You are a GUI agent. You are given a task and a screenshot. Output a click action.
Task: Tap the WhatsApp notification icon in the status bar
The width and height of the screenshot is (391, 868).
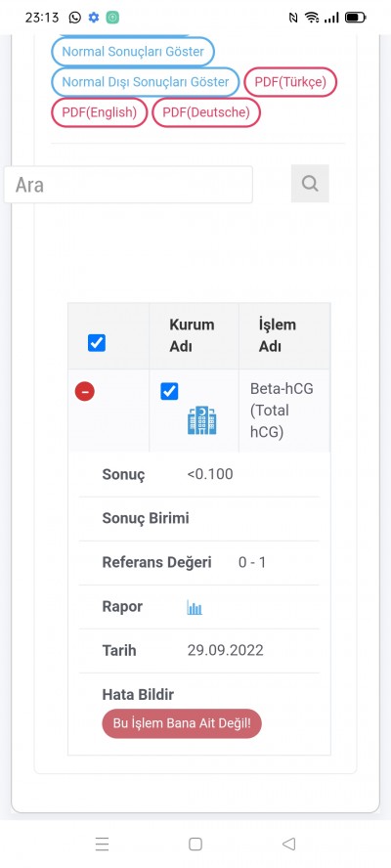coord(74,18)
